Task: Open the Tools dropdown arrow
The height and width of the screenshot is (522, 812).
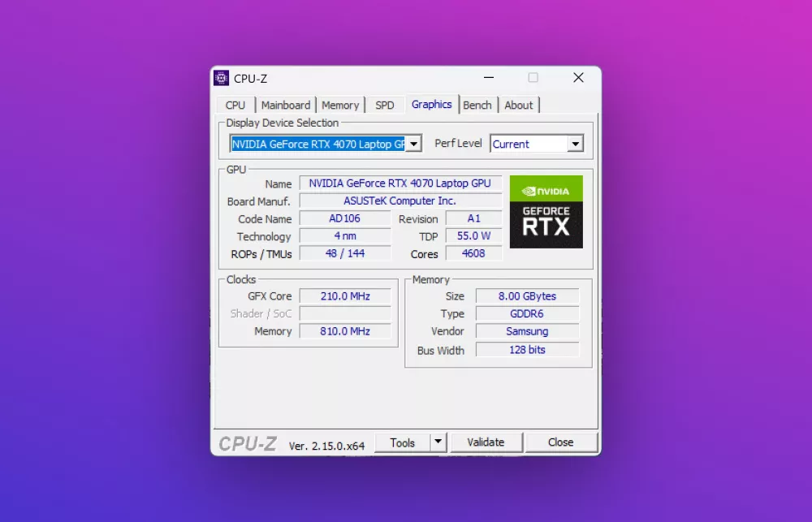Action: click(x=438, y=442)
